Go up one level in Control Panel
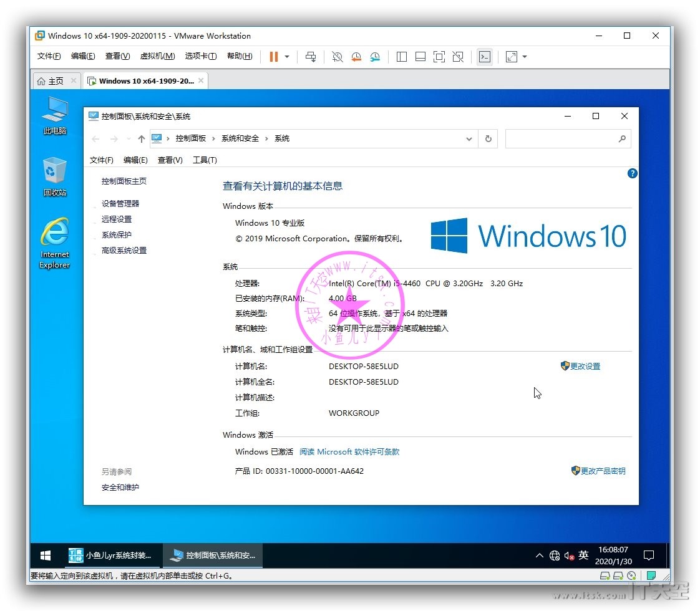This screenshot has height=611, width=700. click(142, 138)
